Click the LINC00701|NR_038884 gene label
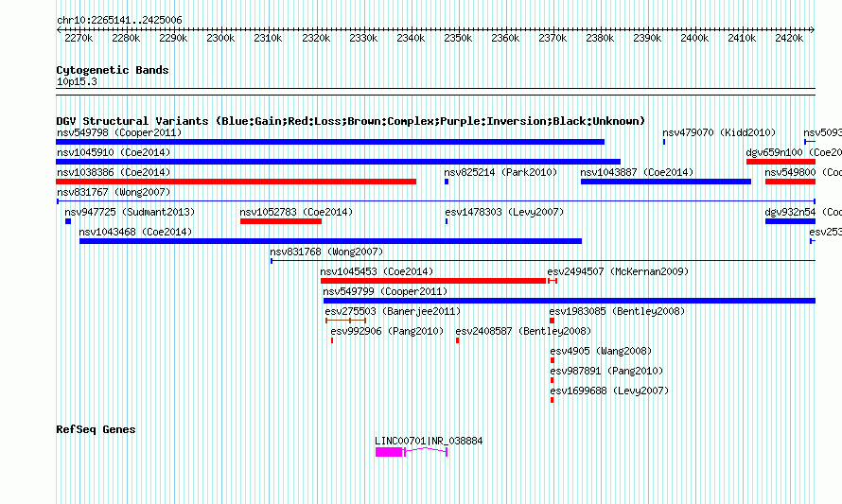842x504 pixels. 429,441
